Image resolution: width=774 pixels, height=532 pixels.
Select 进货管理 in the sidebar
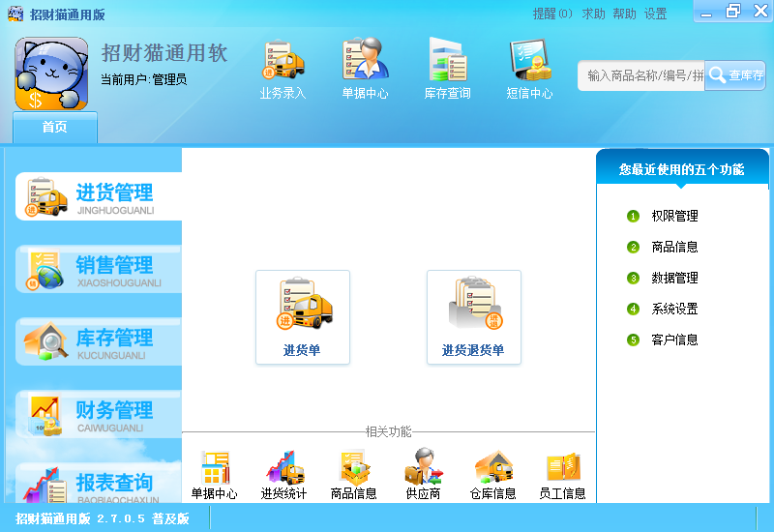99,196
